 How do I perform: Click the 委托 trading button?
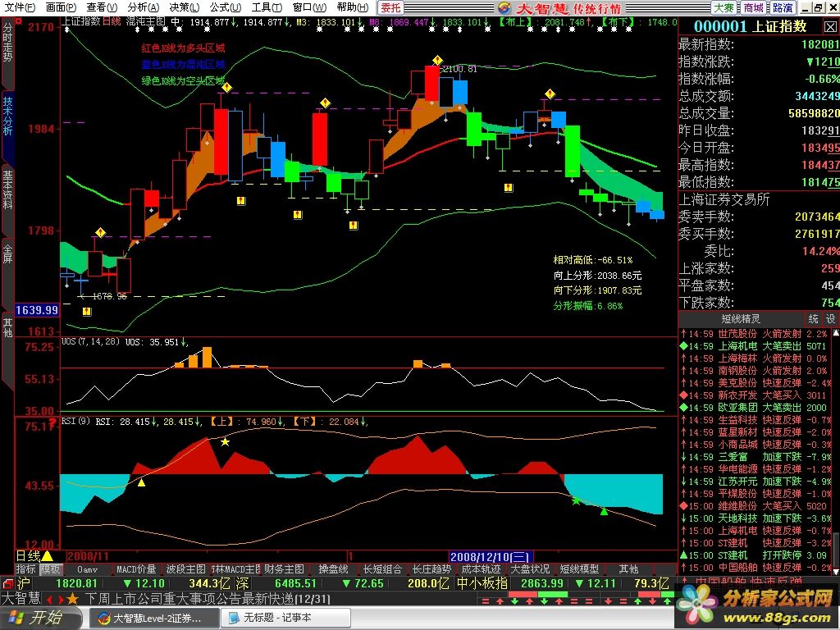pos(391,7)
